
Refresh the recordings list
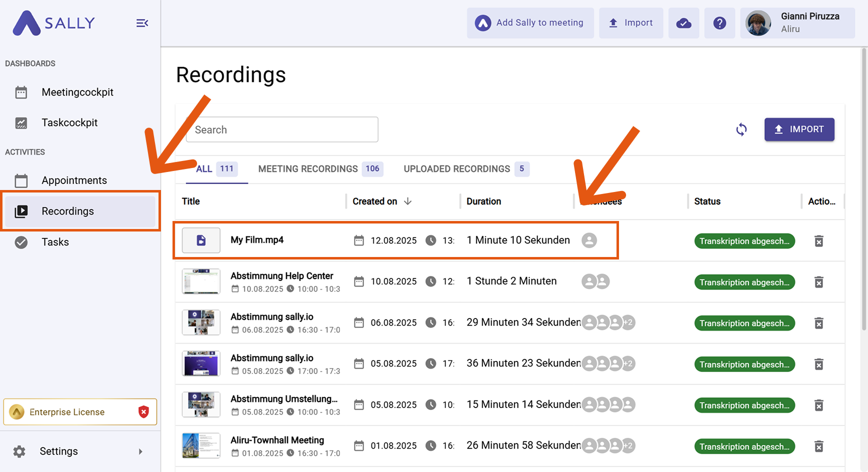coord(741,129)
